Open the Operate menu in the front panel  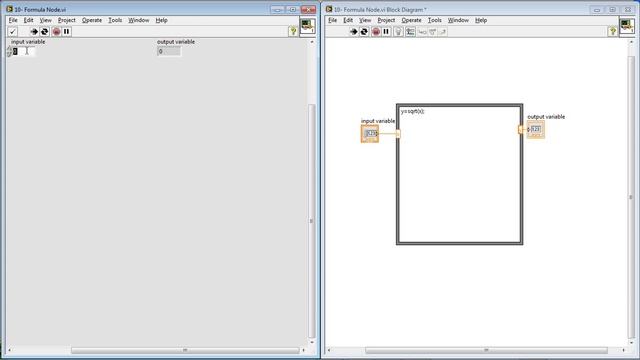point(92,20)
